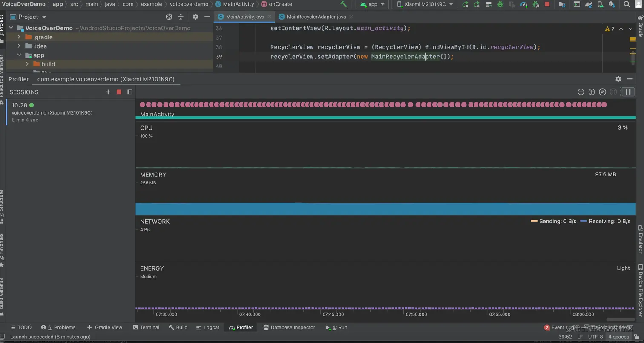The height and width of the screenshot is (343, 644).
Task: Open the Xiaomi M2101K9C device dropdown
Action: click(425, 4)
